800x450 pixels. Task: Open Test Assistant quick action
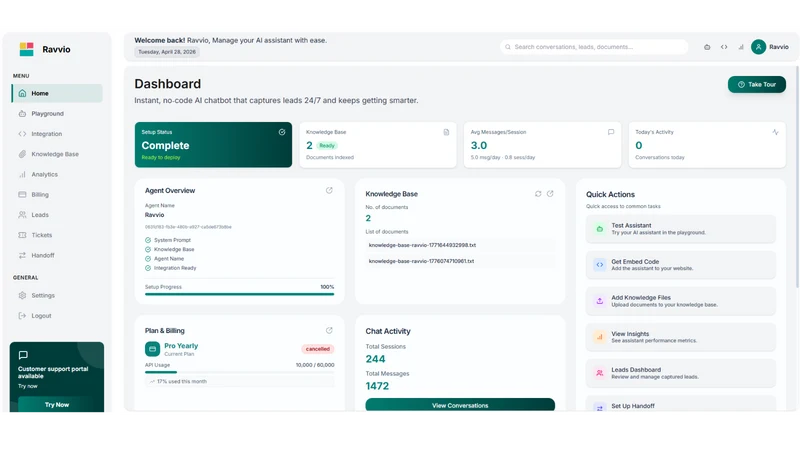pos(681,229)
